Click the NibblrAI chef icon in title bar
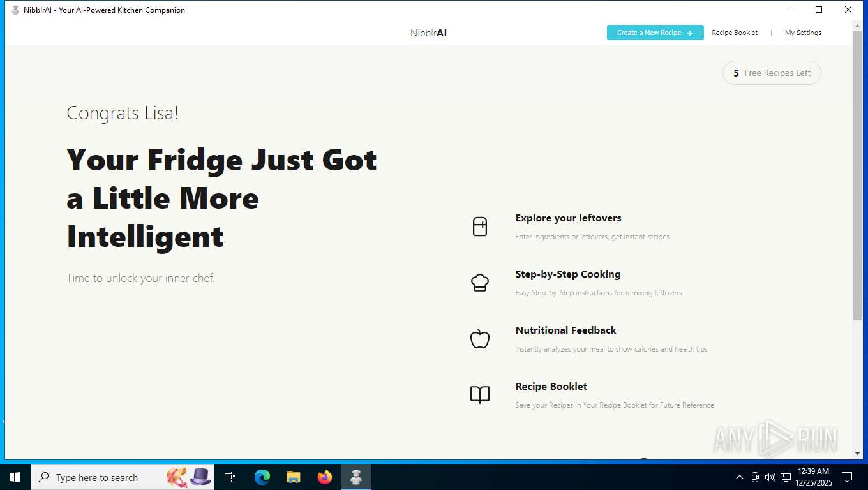 coord(15,10)
